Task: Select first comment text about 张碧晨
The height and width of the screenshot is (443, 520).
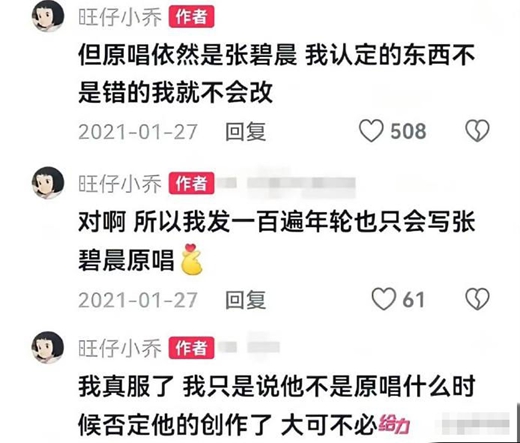Action: point(277,74)
